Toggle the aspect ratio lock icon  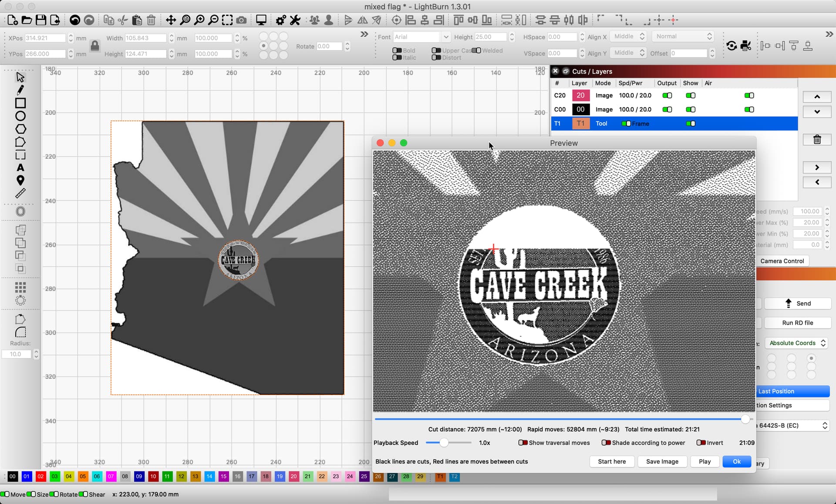click(x=95, y=46)
